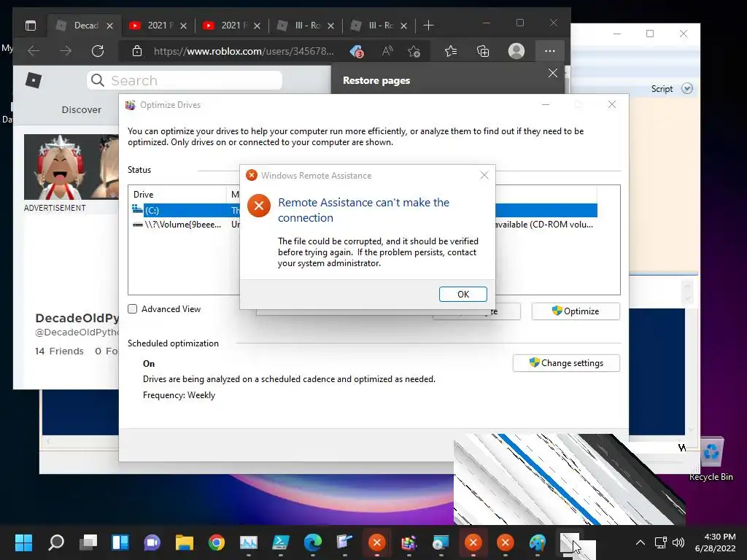
Task: Enable the Advanced View checkbox
Action: [x=133, y=309]
